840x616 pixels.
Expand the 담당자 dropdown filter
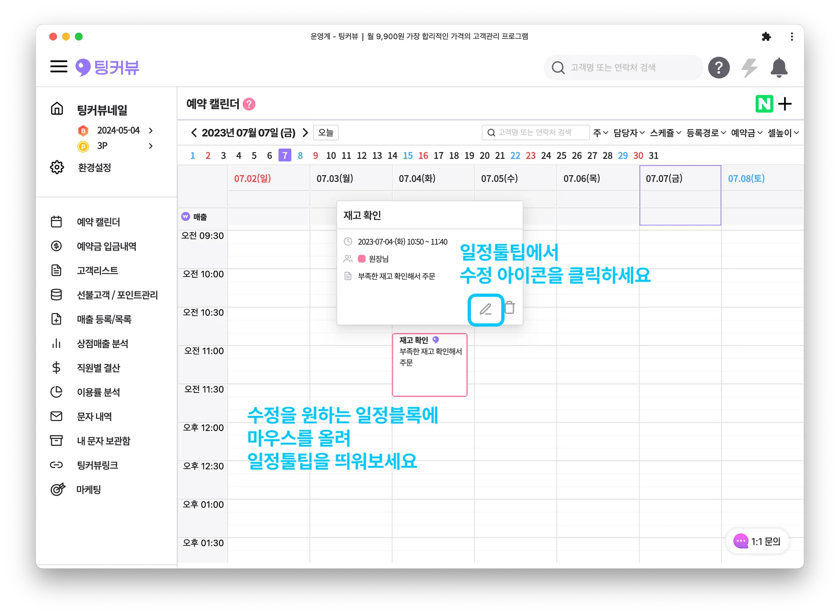click(x=629, y=132)
